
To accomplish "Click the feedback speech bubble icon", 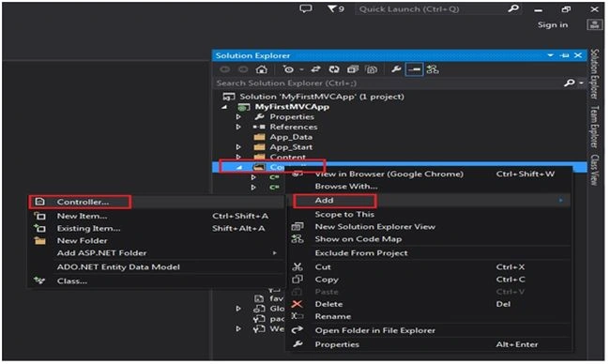I will 306,8.
